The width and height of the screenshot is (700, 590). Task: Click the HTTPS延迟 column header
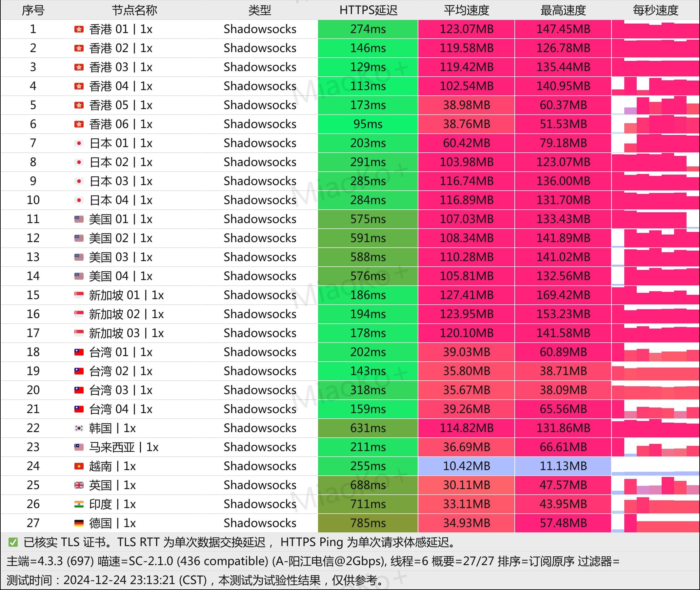(368, 10)
